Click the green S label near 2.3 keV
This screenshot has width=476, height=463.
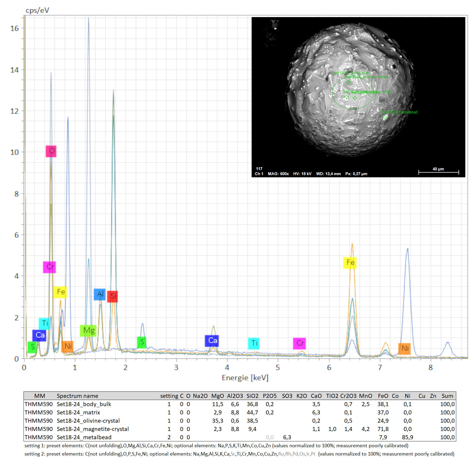(x=142, y=342)
